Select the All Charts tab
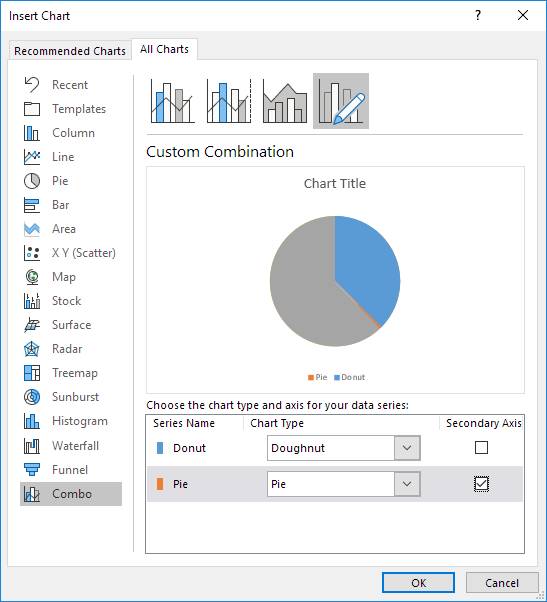547x602 pixels. click(164, 49)
